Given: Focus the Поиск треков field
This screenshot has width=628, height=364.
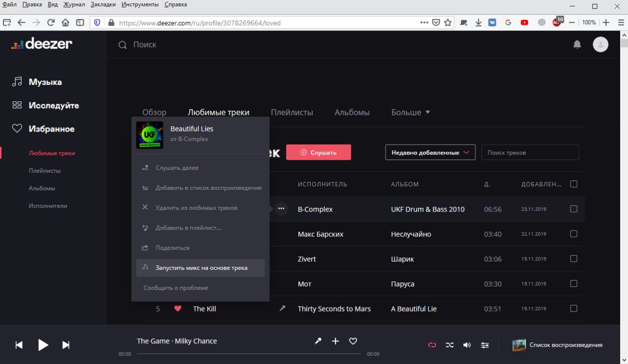Looking at the screenshot, I should tap(530, 153).
